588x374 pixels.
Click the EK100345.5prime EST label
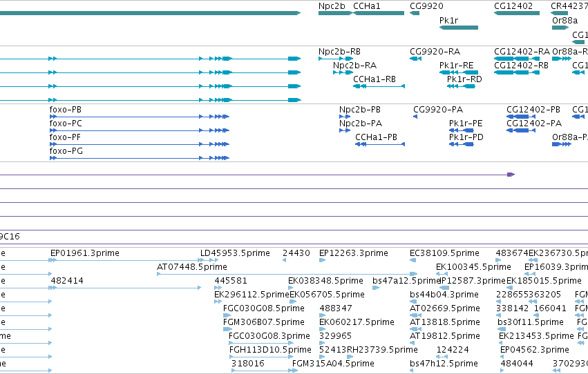tap(473, 267)
